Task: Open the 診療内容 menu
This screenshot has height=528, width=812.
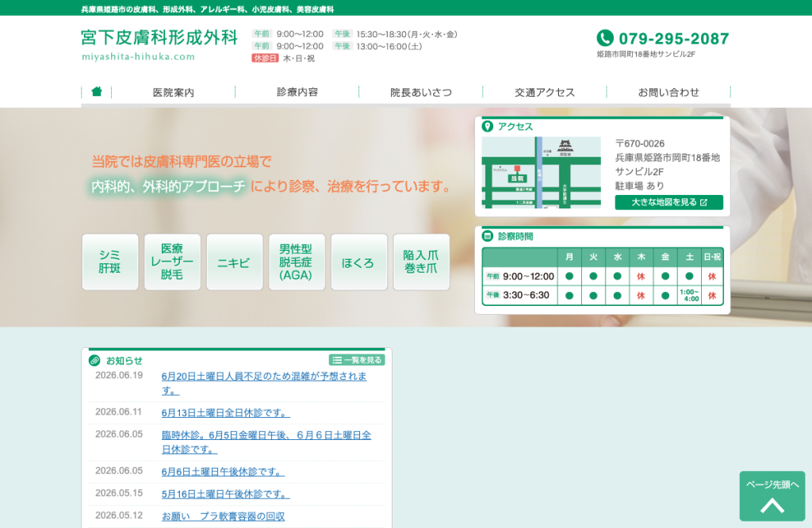Action: coord(297,92)
